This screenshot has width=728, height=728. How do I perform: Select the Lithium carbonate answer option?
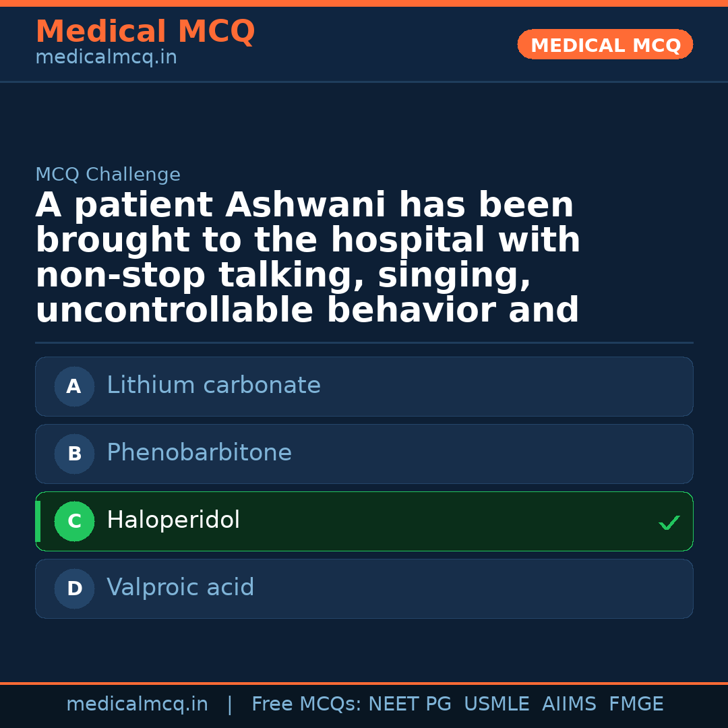click(x=364, y=386)
